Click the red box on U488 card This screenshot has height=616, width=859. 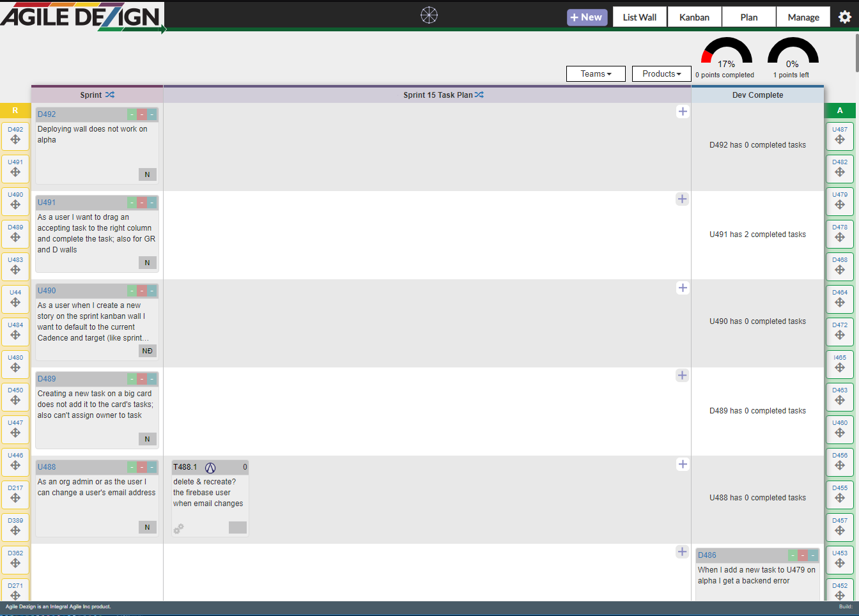pos(142,467)
